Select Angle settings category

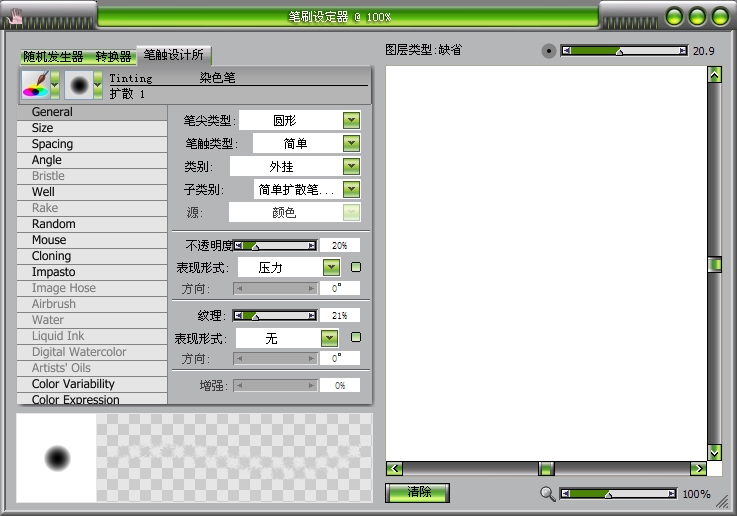coord(92,160)
